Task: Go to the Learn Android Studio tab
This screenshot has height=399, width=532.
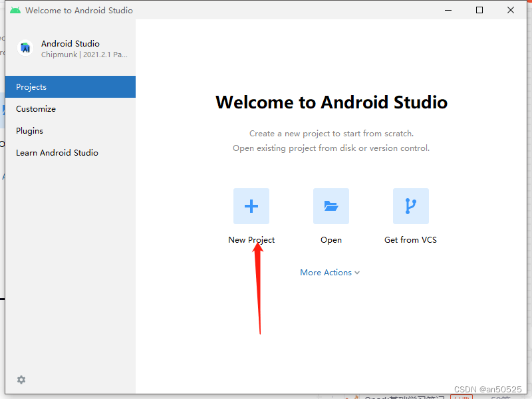Action: pyautogui.click(x=70, y=153)
